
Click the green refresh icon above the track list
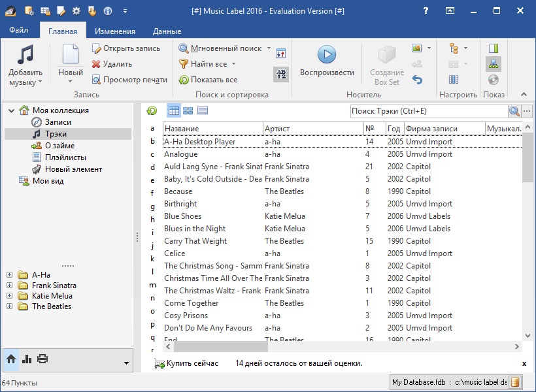pyautogui.click(x=152, y=111)
